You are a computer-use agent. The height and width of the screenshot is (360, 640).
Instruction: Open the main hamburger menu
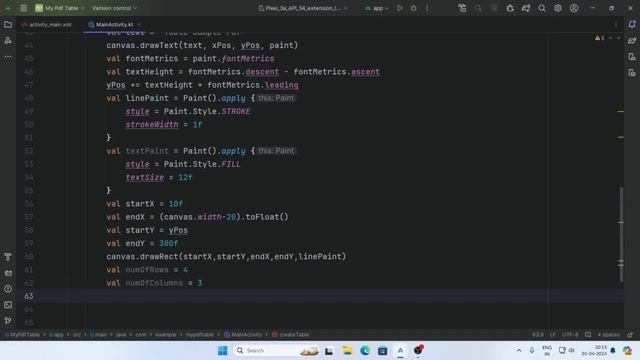[x=24, y=8]
